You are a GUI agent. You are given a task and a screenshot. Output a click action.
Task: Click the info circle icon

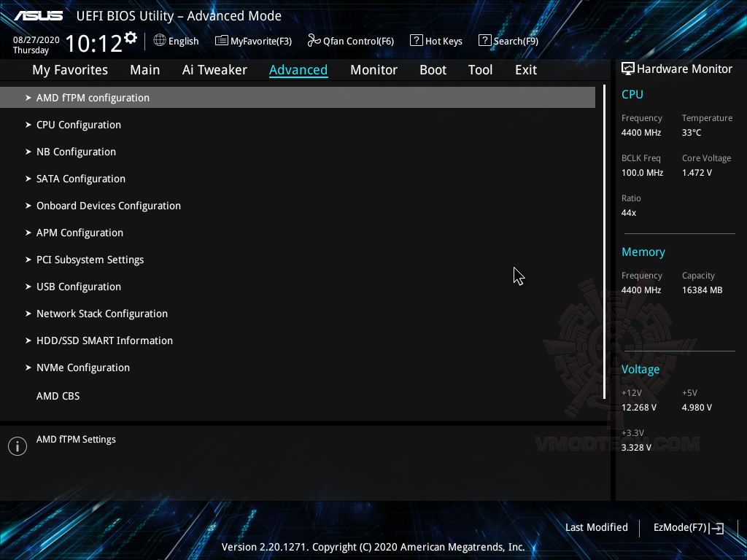[x=18, y=446]
